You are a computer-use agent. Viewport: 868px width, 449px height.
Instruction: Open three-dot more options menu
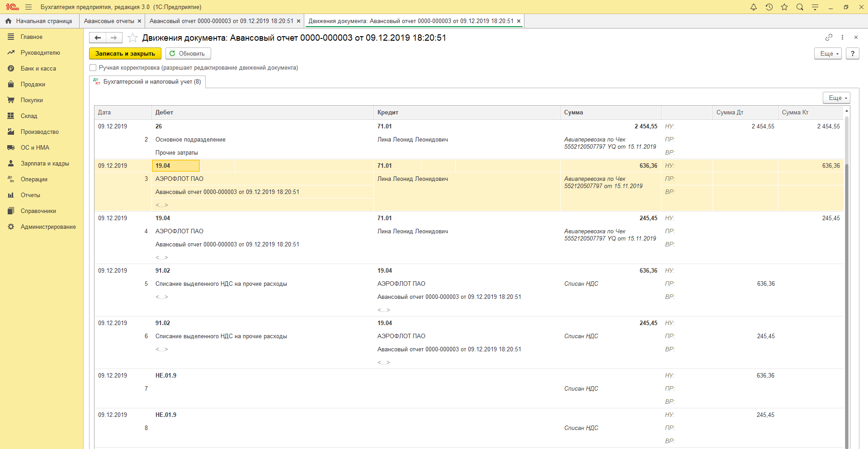[x=842, y=38]
